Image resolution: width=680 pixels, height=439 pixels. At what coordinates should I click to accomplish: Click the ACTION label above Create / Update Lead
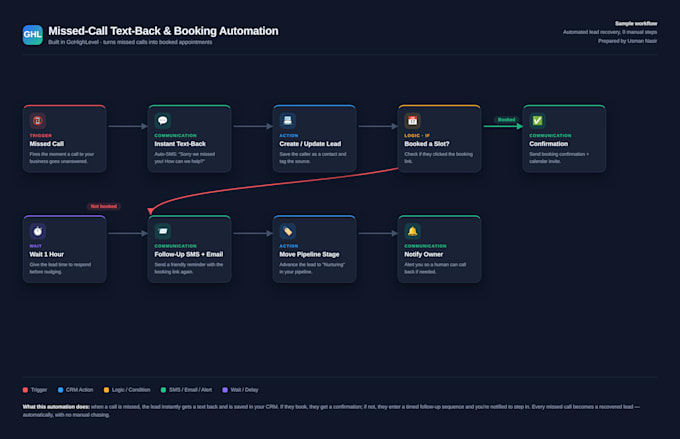(x=288, y=135)
